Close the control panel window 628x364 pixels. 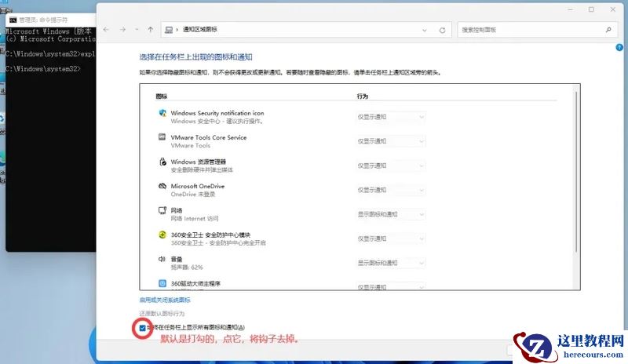[613, 9]
